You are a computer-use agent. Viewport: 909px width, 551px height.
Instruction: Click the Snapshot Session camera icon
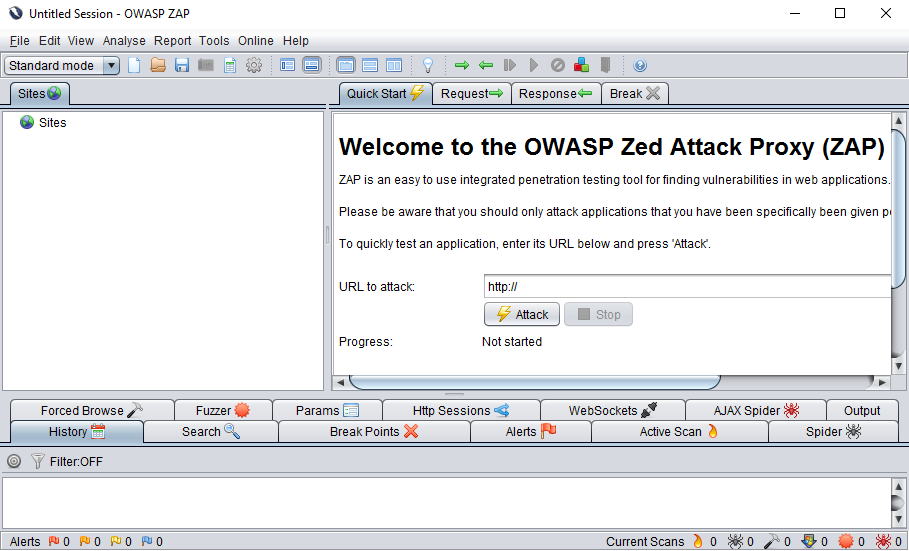206,65
